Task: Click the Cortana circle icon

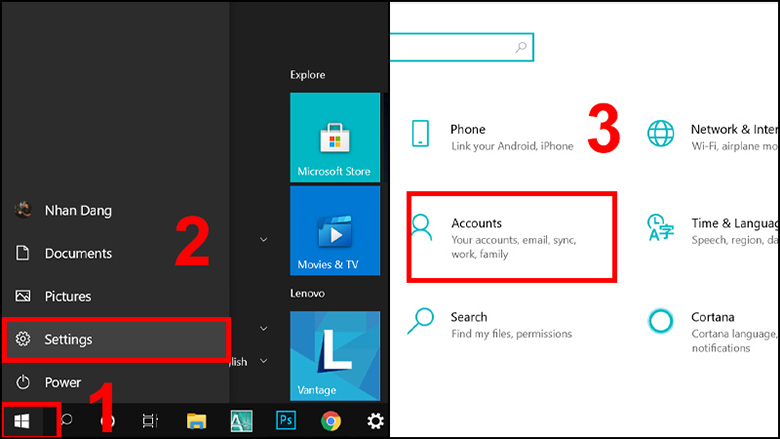Action: point(661,321)
